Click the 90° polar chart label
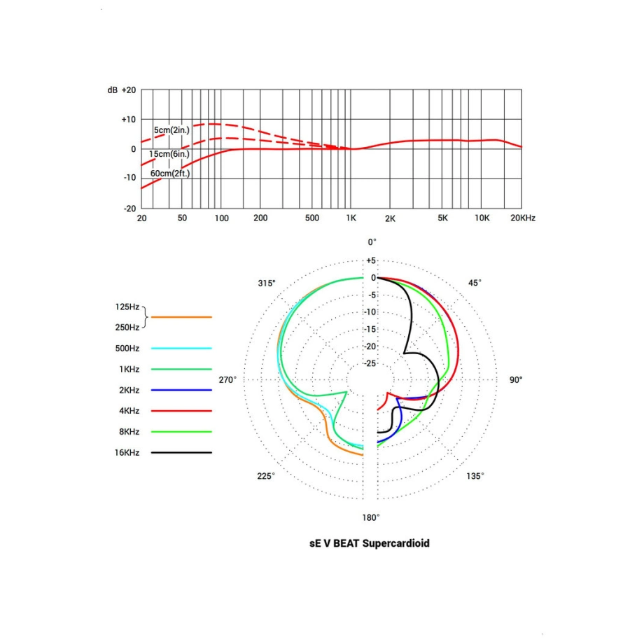 point(516,380)
